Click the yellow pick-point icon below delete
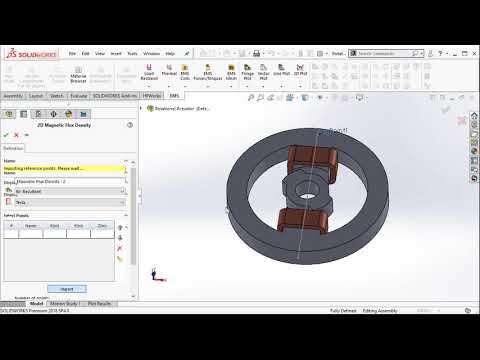The height and width of the screenshot is (360, 480). tap(120, 259)
